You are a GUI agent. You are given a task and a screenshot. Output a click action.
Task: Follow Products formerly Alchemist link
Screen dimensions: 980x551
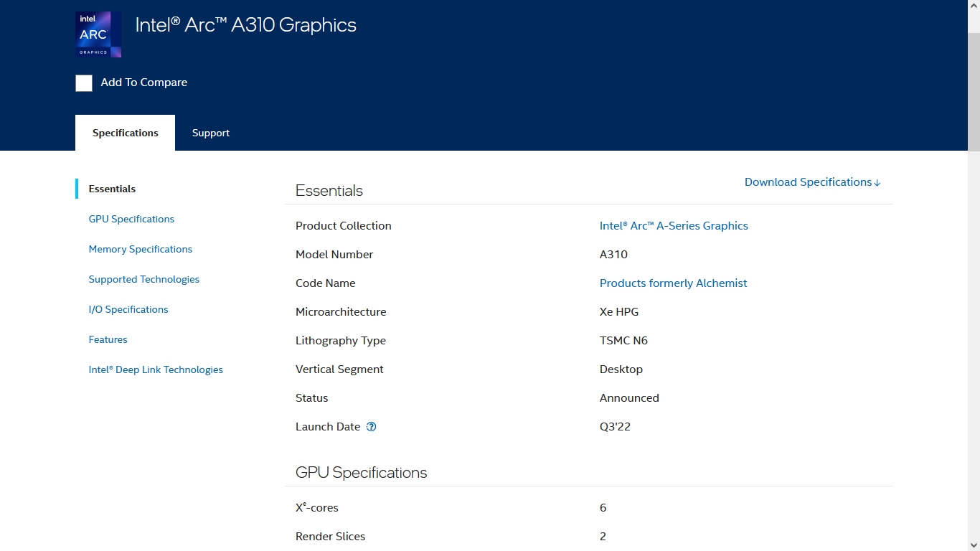tap(673, 283)
